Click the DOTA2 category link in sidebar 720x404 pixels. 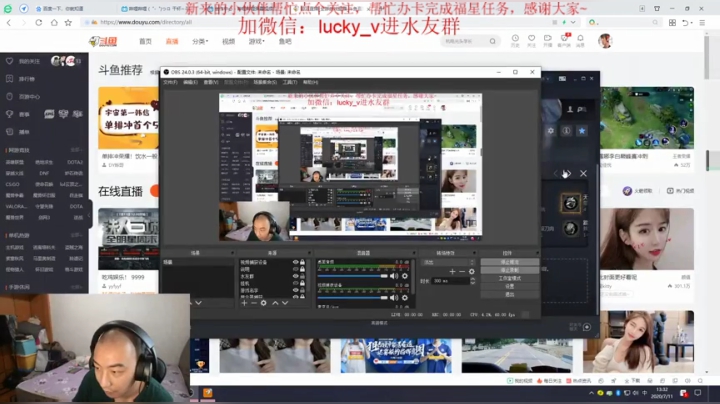pyautogui.click(x=75, y=162)
